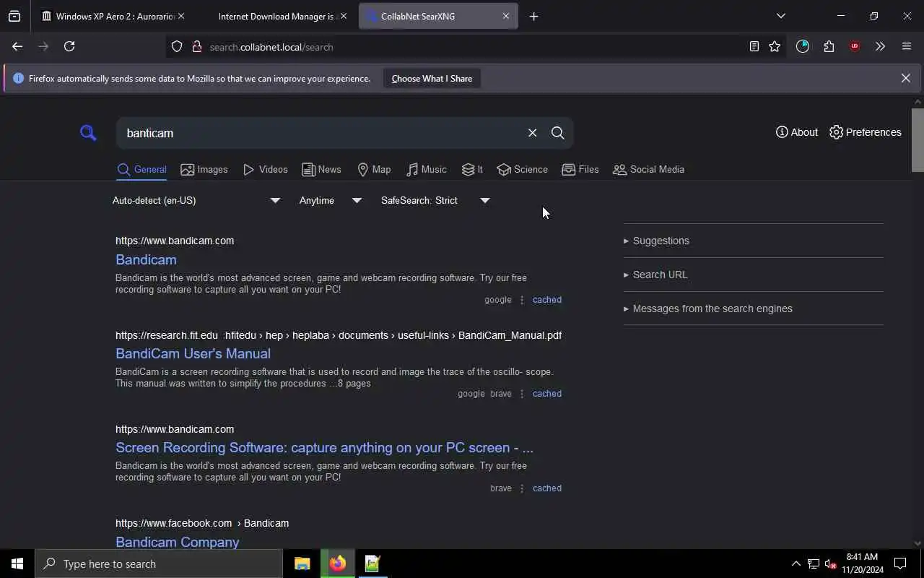Switch to Internet Download Manager tab
The width and height of the screenshot is (924, 578).
click(x=276, y=16)
